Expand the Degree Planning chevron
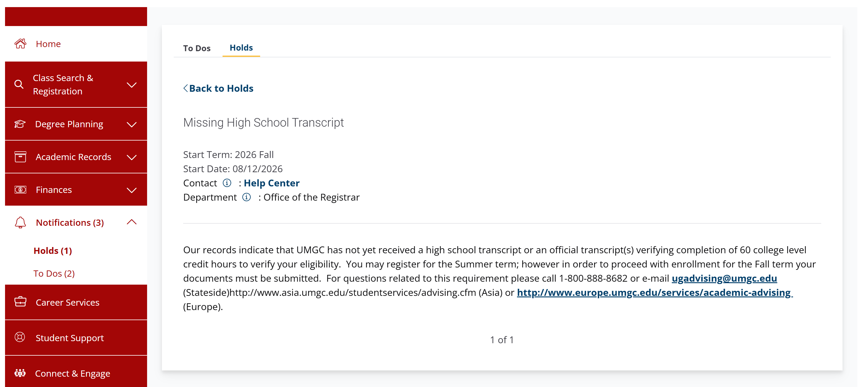This screenshot has width=868, height=387. [131, 124]
